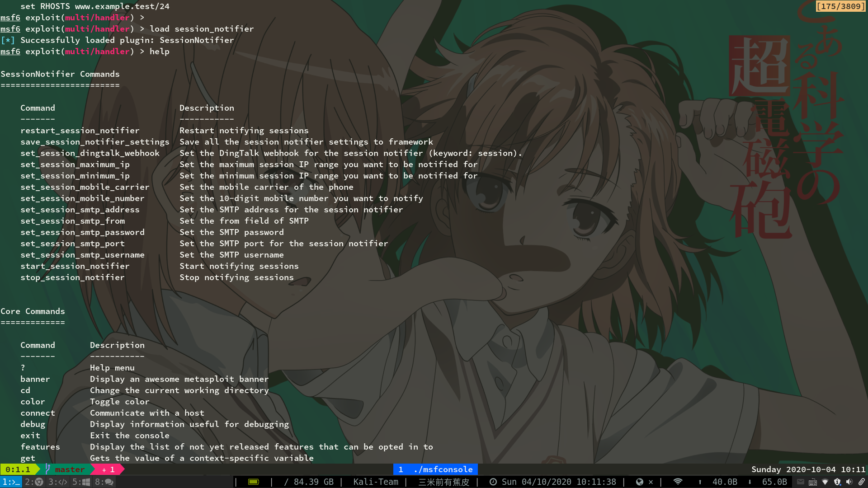Click the git '+ 1' changes segment

(x=108, y=469)
